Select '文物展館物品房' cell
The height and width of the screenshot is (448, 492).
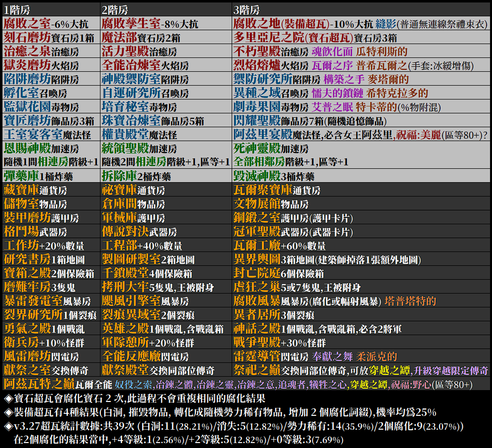[x=361, y=203]
